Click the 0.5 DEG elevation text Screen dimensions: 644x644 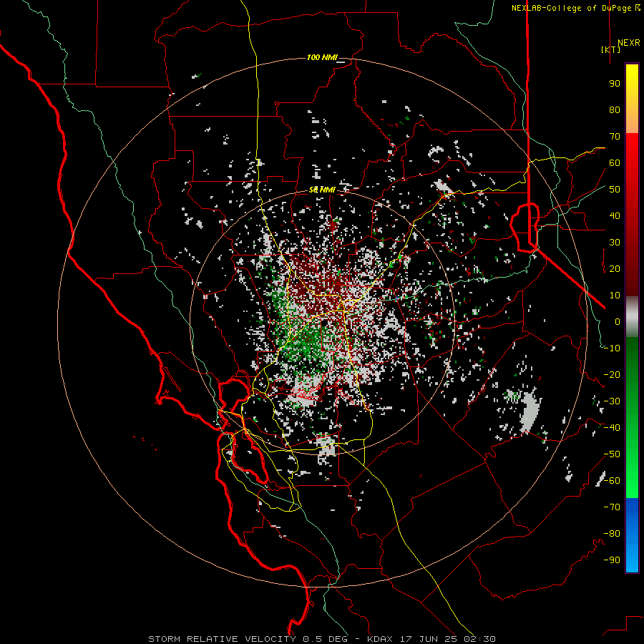[x=326, y=639]
